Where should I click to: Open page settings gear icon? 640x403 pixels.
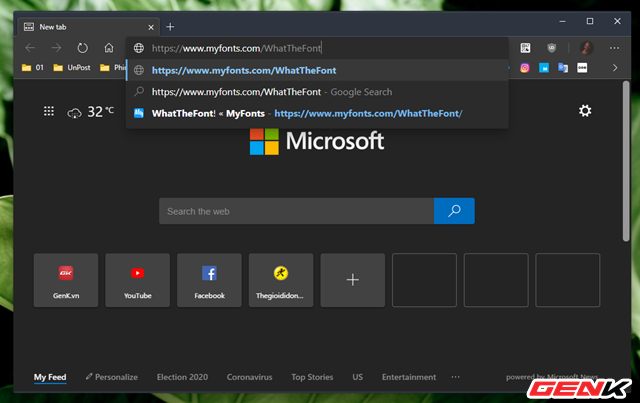585,111
